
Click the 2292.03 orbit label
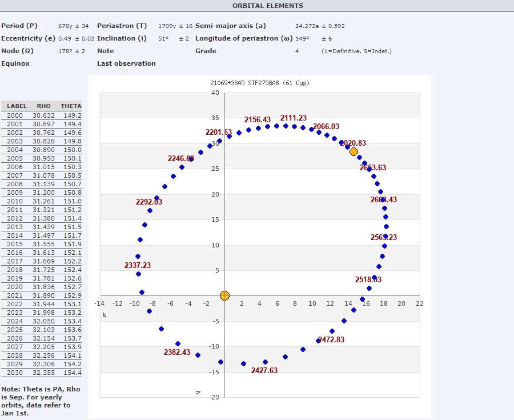pyautogui.click(x=149, y=202)
